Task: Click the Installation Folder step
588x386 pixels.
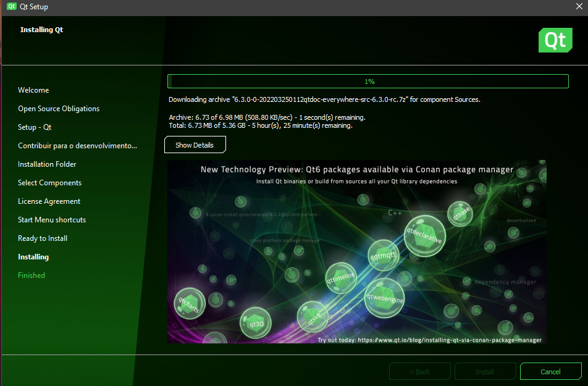Action: [47, 164]
